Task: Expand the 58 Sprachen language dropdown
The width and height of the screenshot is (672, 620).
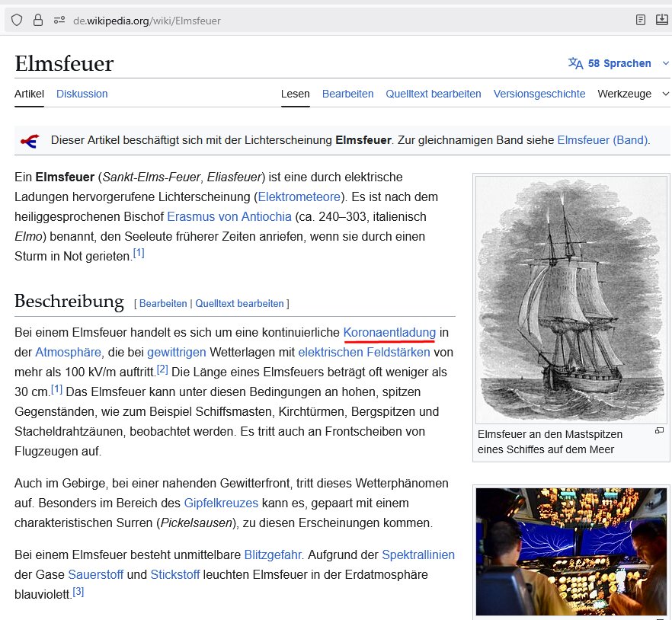Action: coord(619,63)
